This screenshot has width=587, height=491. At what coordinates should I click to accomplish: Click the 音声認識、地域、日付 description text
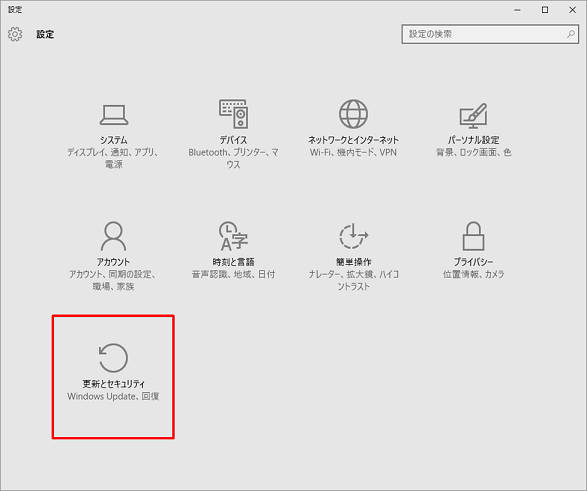tap(233, 274)
